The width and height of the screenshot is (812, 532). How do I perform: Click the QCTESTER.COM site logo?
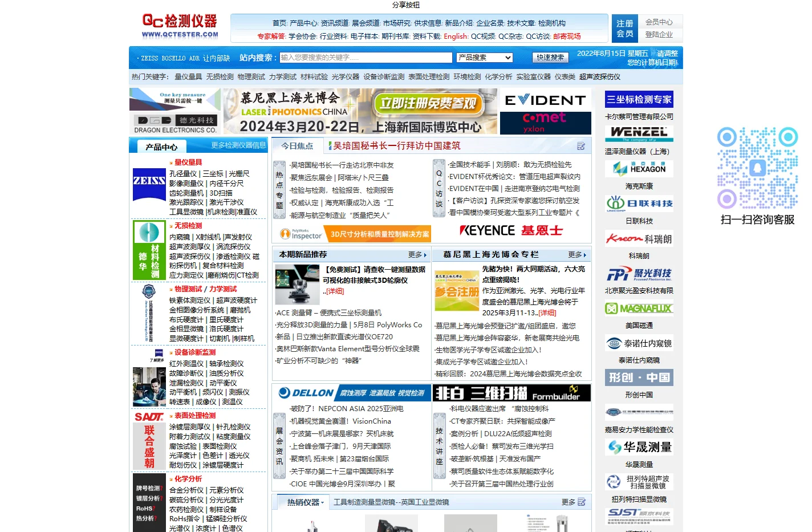(180, 26)
